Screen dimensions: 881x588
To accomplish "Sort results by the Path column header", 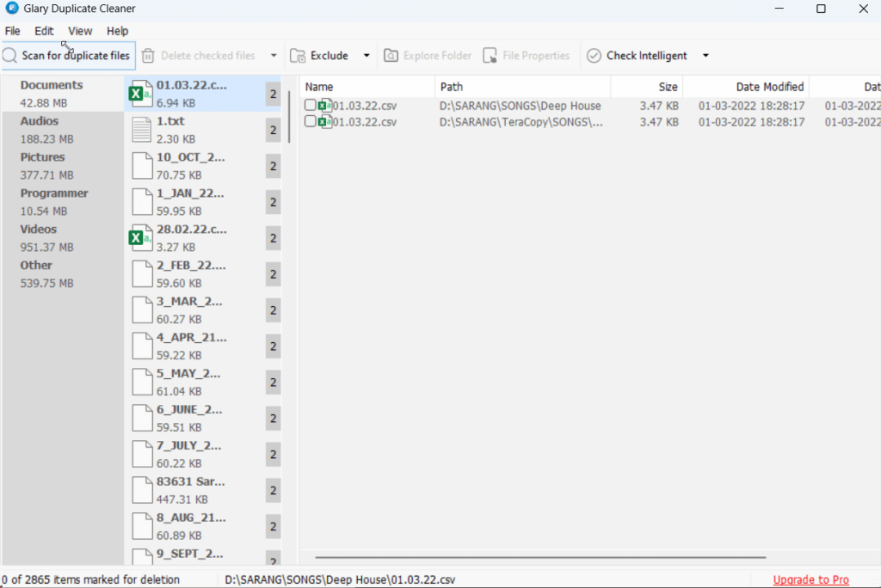I will point(522,87).
